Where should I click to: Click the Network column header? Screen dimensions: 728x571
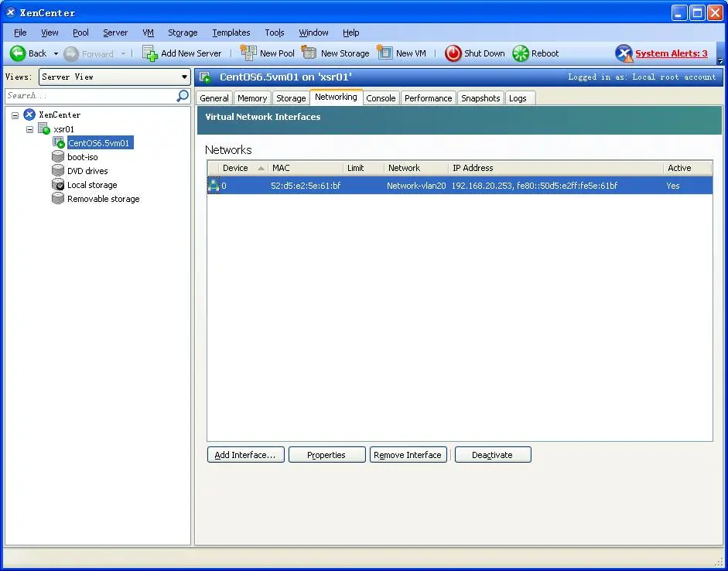[x=416, y=168]
